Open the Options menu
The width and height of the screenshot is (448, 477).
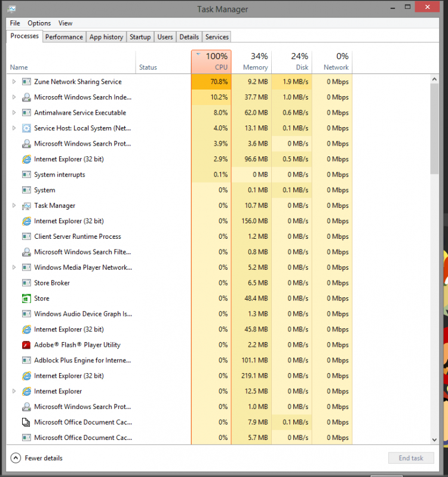[39, 23]
